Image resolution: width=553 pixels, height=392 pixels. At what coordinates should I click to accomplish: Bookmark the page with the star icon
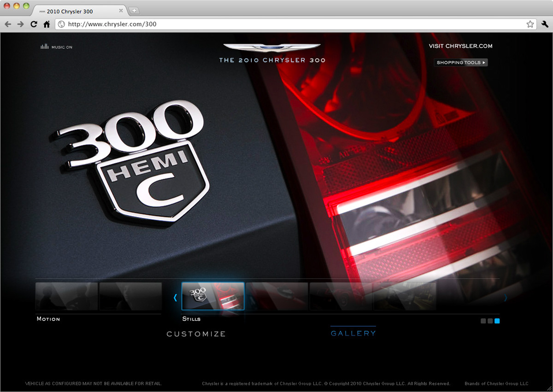(x=530, y=24)
